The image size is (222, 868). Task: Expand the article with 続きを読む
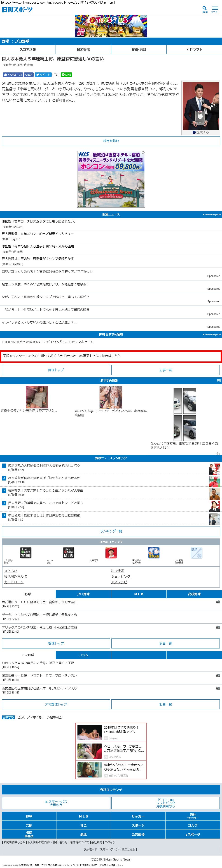(111, 141)
